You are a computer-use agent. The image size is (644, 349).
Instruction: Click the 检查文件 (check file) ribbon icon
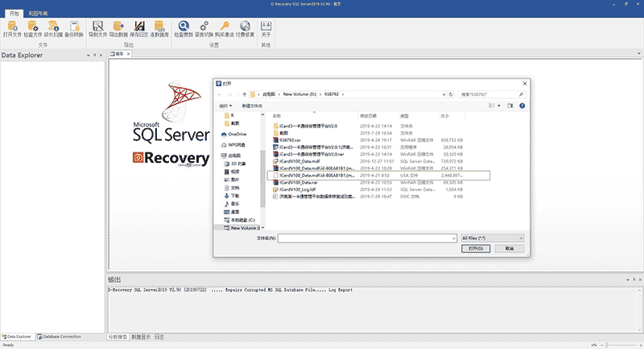(33, 29)
